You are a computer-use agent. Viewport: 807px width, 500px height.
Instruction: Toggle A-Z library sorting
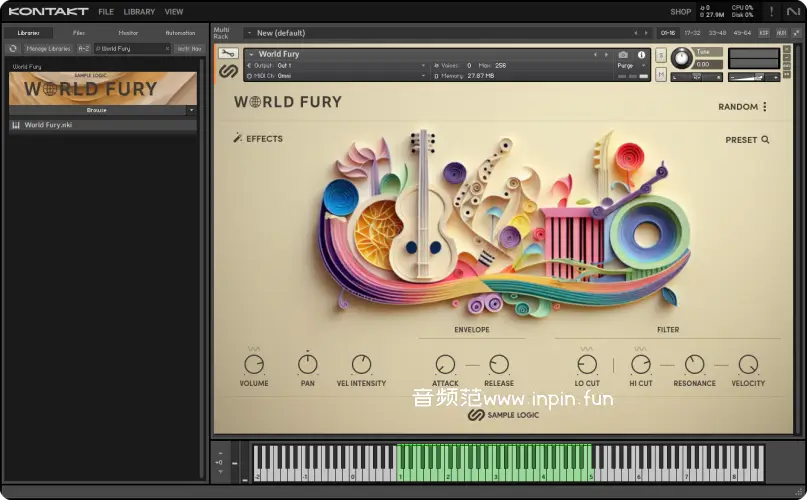tap(84, 48)
